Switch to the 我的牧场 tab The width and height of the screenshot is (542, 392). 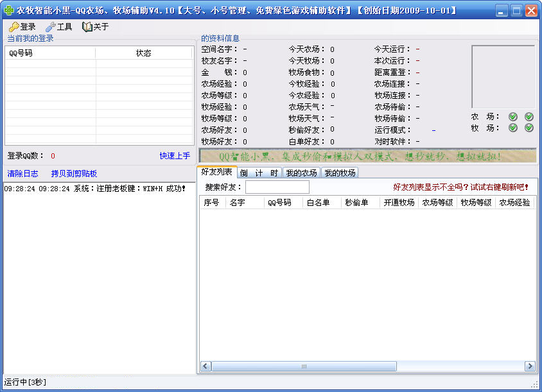[x=340, y=173]
